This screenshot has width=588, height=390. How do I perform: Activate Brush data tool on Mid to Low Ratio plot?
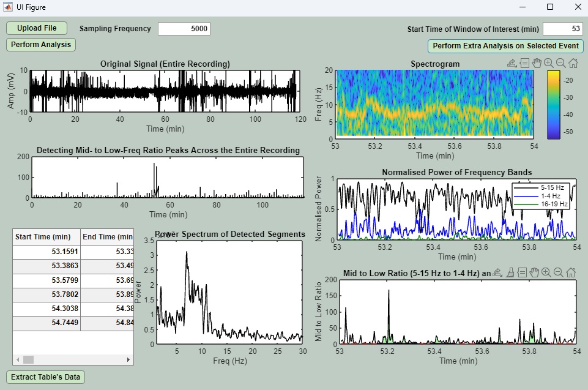[x=510, y=272]
